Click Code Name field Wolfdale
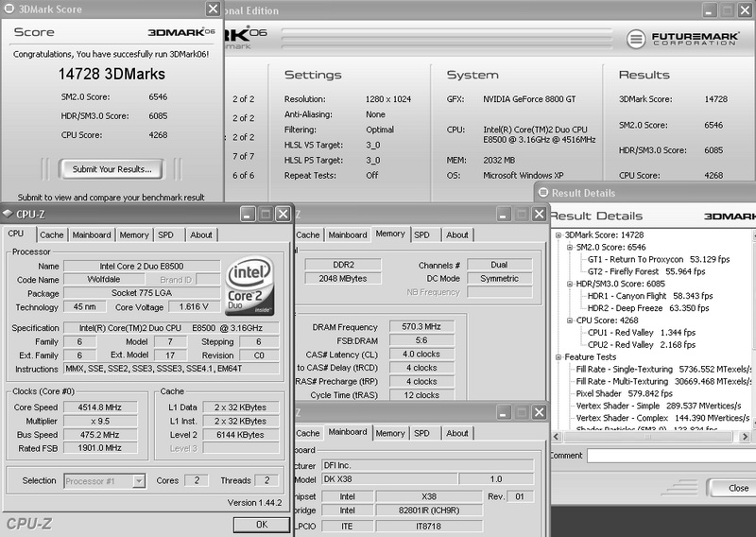 (104, 279)
